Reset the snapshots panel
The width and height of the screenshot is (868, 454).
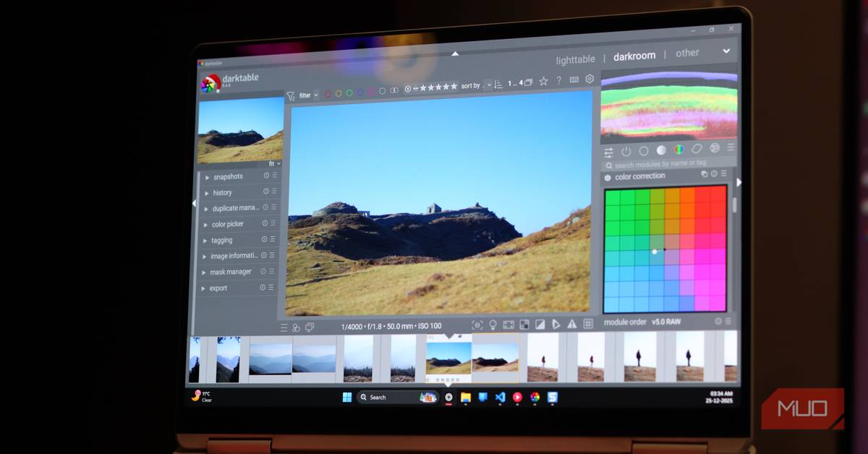pos(266,176)
